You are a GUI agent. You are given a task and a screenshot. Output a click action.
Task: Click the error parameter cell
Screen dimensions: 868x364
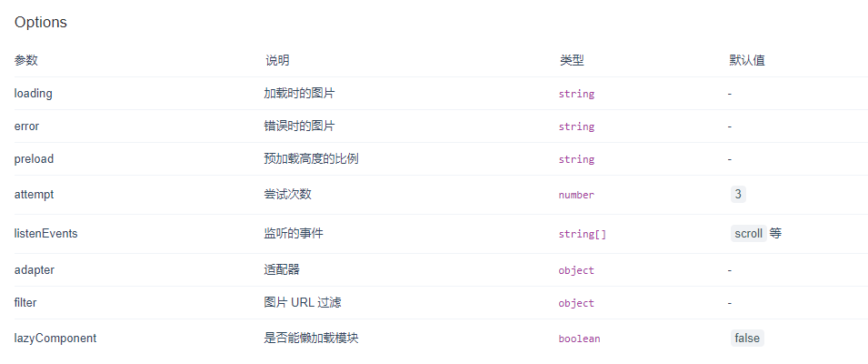[x=26, y=126]
